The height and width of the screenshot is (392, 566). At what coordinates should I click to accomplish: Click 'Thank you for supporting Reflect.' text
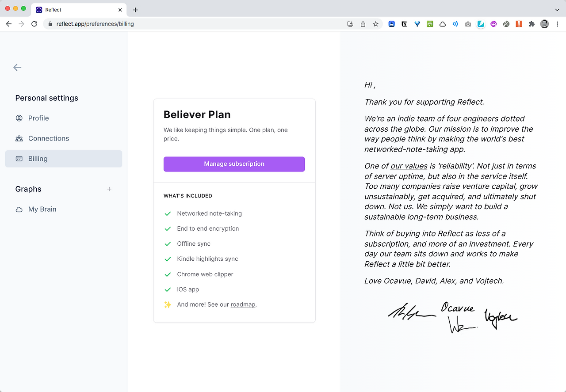(x=424, y=102)
